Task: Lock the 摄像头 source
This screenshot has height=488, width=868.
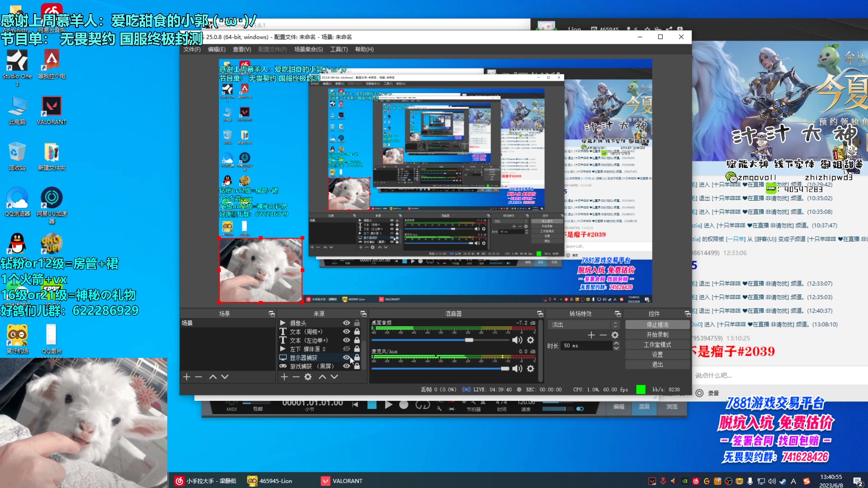Action: click(x=357, y=323)
